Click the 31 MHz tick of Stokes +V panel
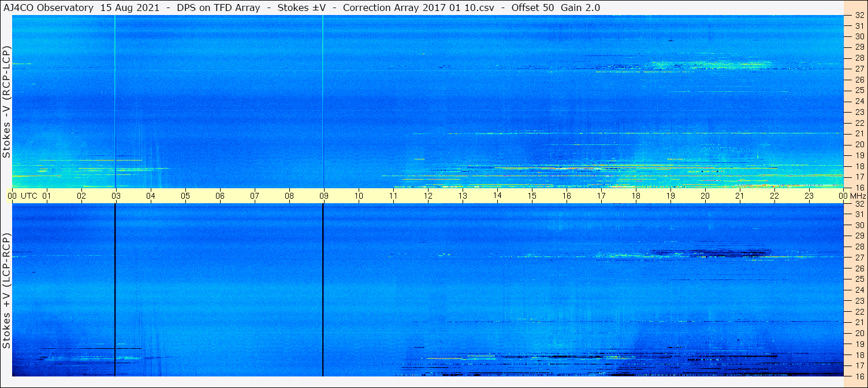The height and width of the screenshot is (388, 868). coord(859,214)
